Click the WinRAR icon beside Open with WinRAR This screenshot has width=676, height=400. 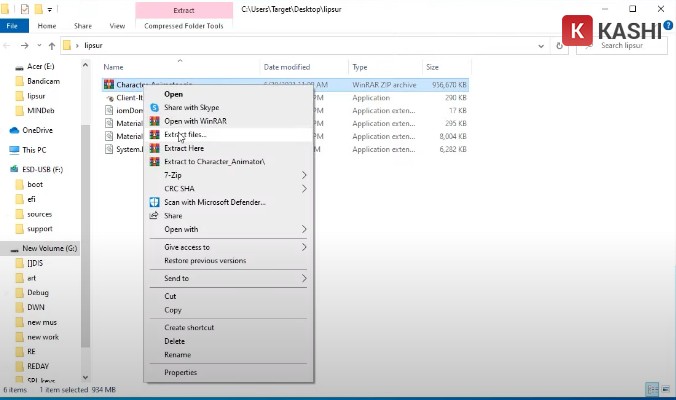tap(154, 121)
